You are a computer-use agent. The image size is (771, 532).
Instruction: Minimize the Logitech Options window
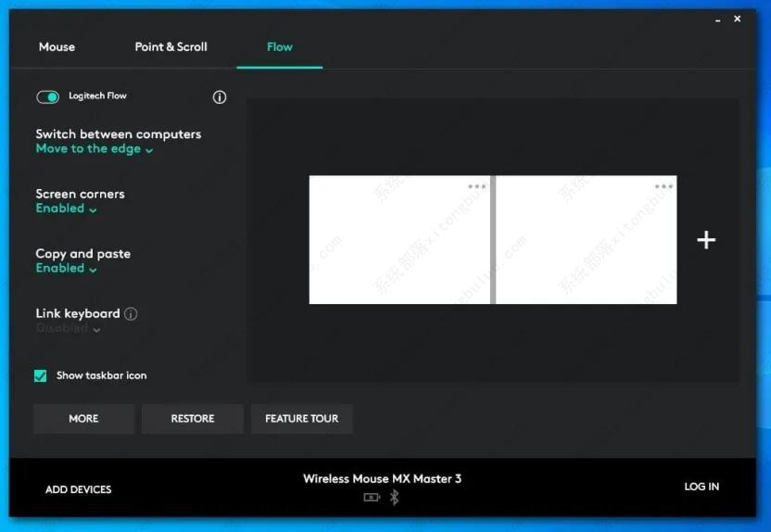point(718,20)
